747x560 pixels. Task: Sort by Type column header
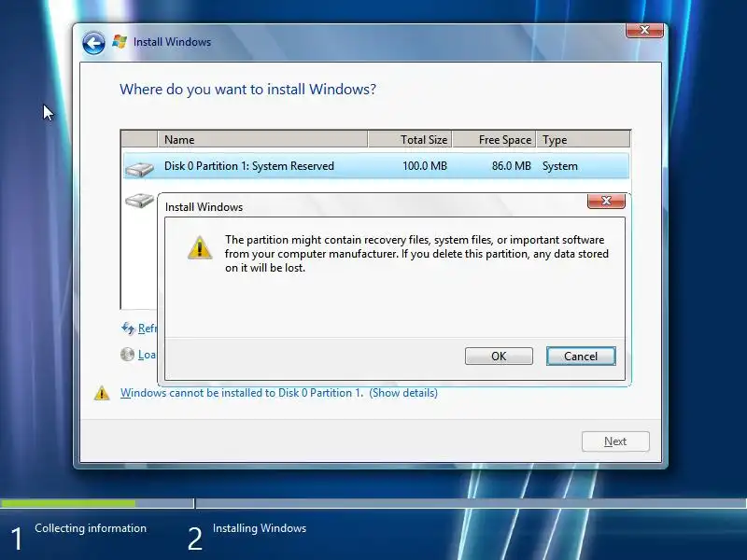click(583, 139)
